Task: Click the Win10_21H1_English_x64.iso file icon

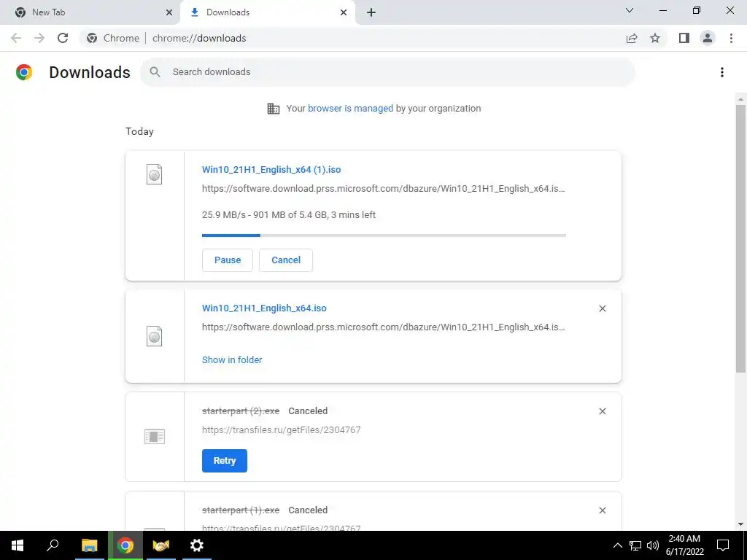Action: 155,336
